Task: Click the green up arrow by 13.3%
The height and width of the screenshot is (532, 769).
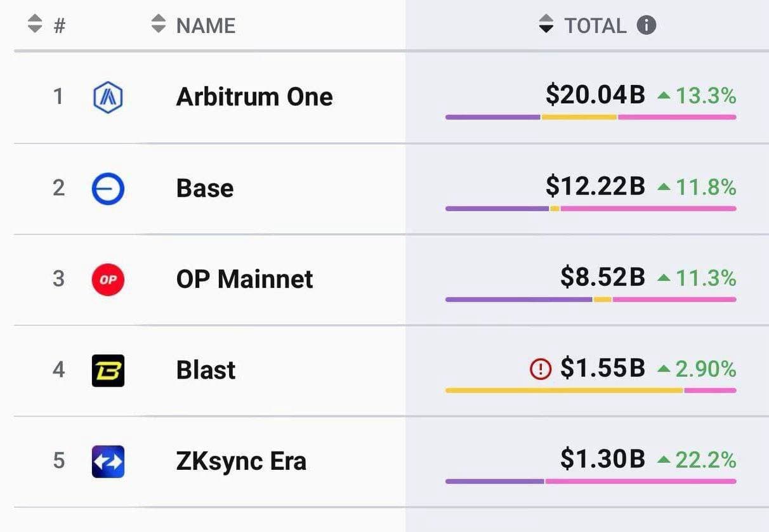Action: (664, 96)
